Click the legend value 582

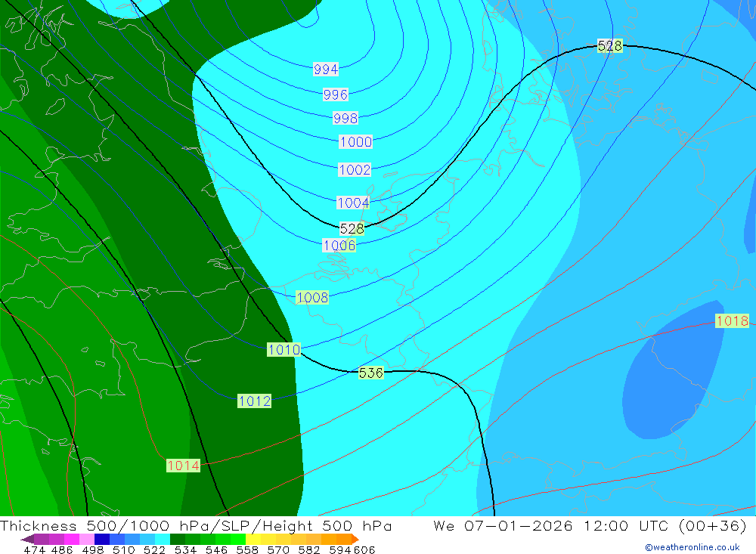308,549
